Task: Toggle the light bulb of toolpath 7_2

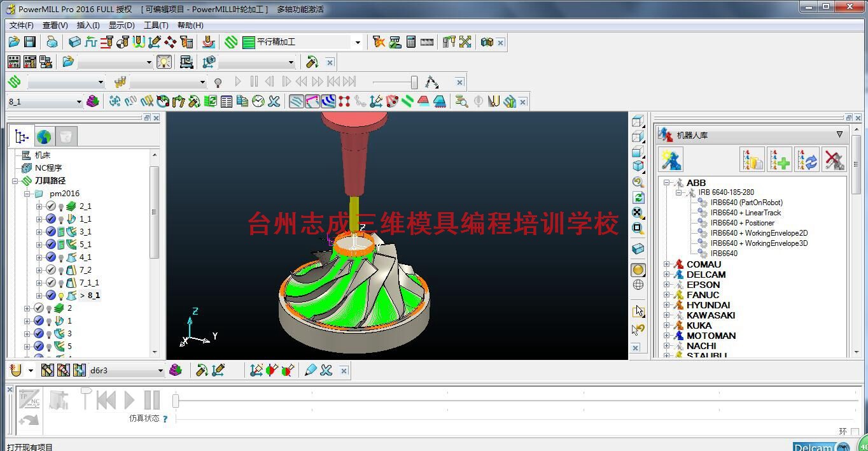Action: (61, 270)
